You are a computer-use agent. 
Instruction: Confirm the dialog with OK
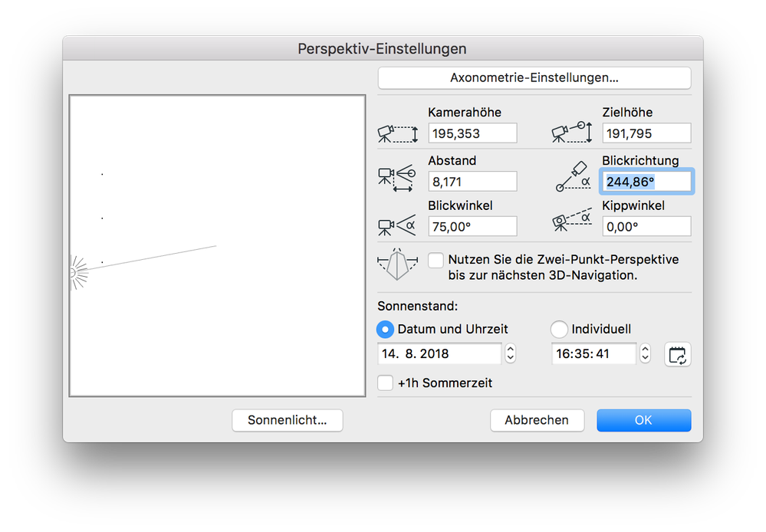click(x=644, y=420)
